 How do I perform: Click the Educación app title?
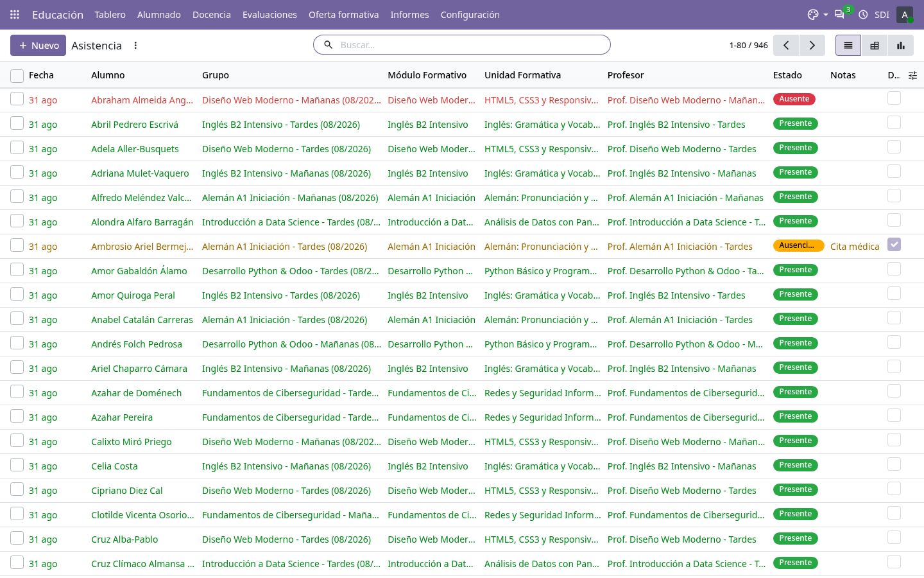pos(58,15)
